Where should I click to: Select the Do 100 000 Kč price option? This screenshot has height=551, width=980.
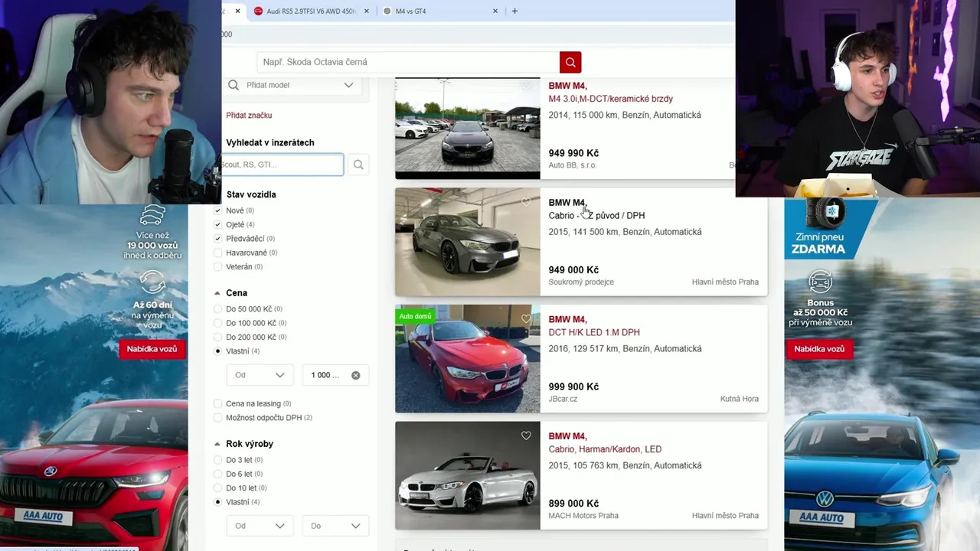(x=218, y=323)
